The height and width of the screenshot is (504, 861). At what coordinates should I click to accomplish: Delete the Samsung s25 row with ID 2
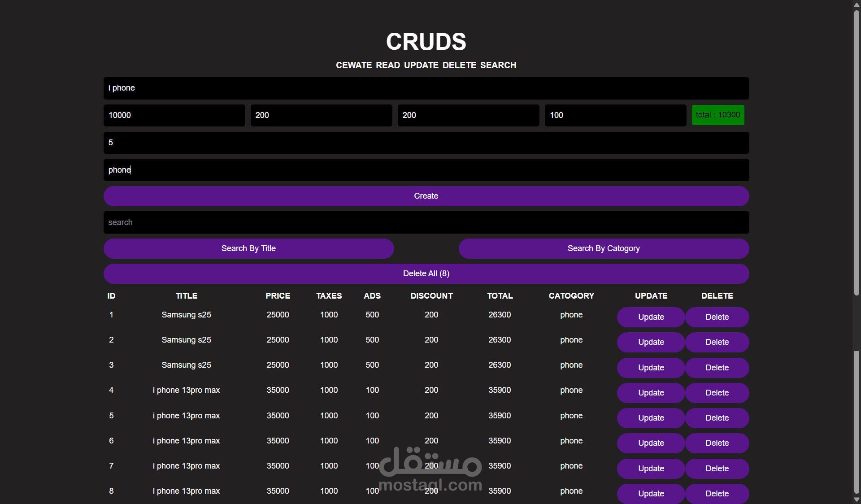(717, 342)
